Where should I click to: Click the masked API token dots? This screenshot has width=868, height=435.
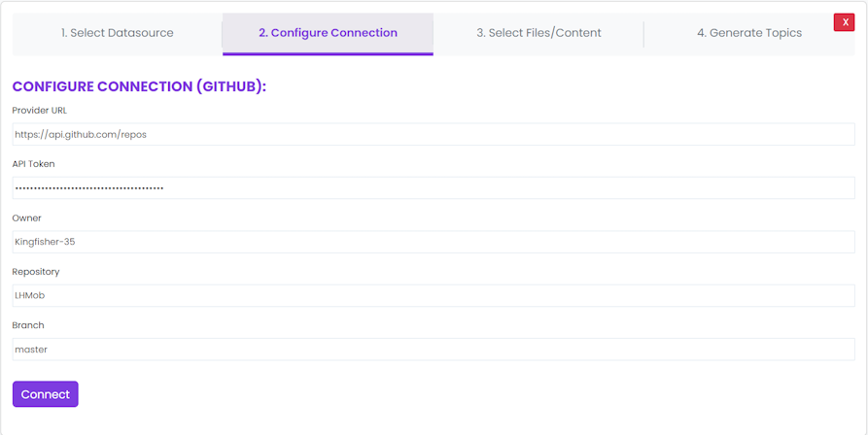[x=89, y=188]
